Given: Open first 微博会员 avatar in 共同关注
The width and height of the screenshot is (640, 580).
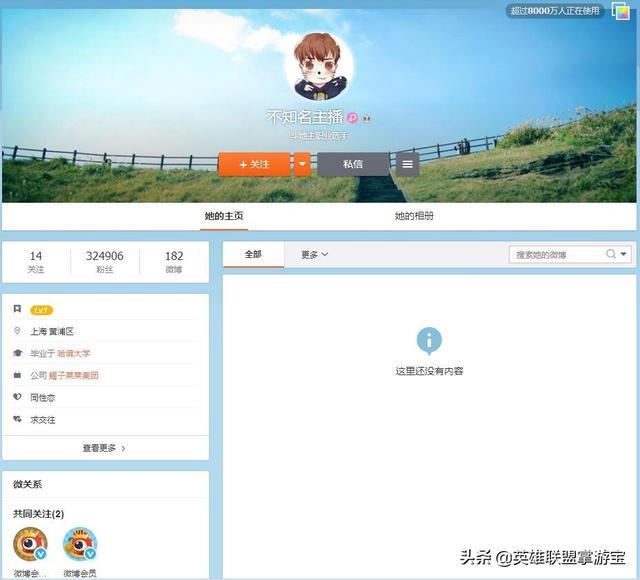Looking at the screenshot, I should click(30, 544).
